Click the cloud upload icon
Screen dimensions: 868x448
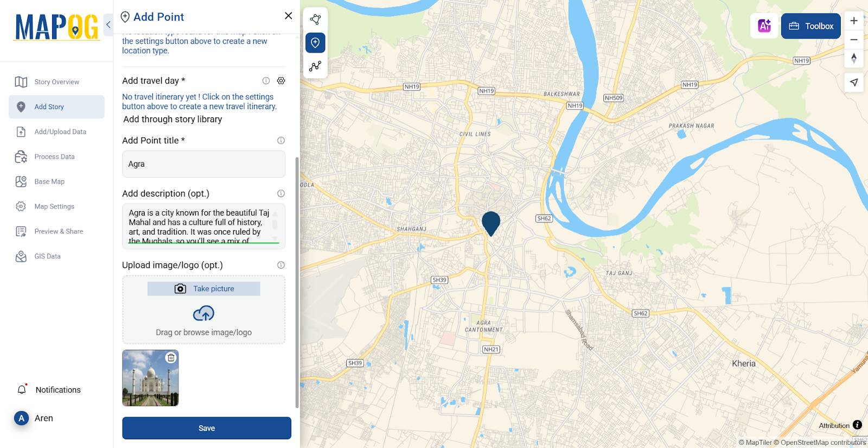click(x=204, y=314)
